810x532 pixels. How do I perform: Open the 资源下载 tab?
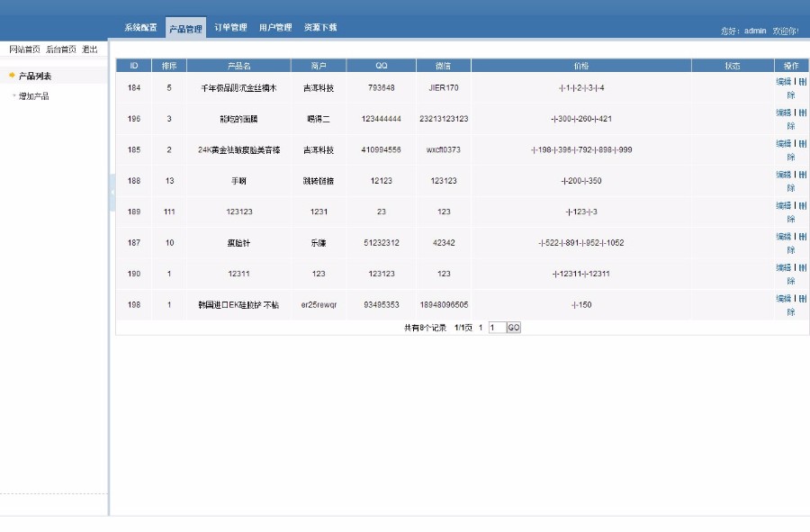click(x=320, y=27)
